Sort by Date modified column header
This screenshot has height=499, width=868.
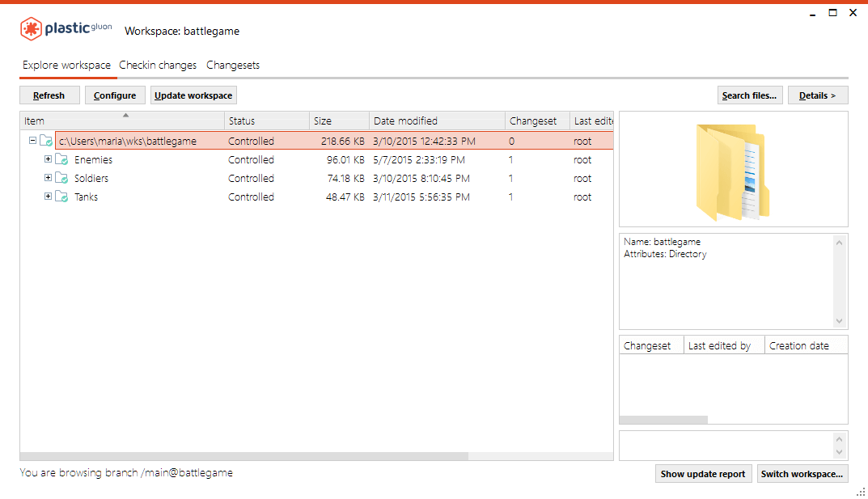tap(437, 121)
